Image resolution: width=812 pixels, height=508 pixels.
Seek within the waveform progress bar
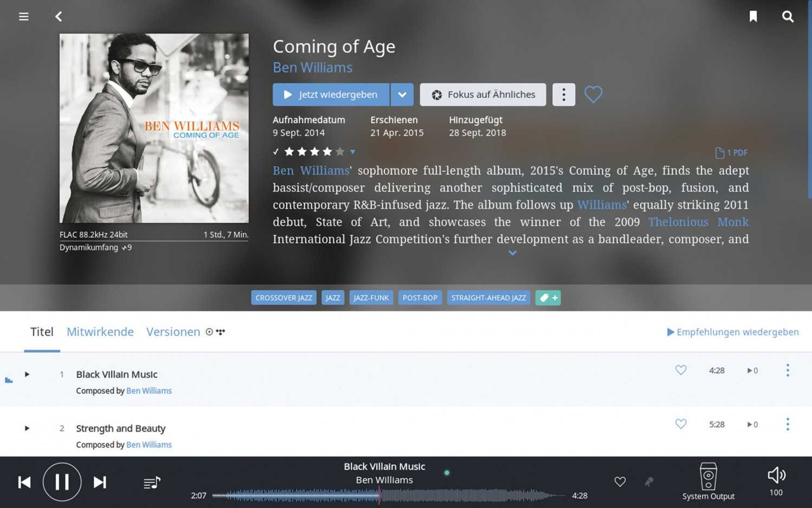point(389,496)
